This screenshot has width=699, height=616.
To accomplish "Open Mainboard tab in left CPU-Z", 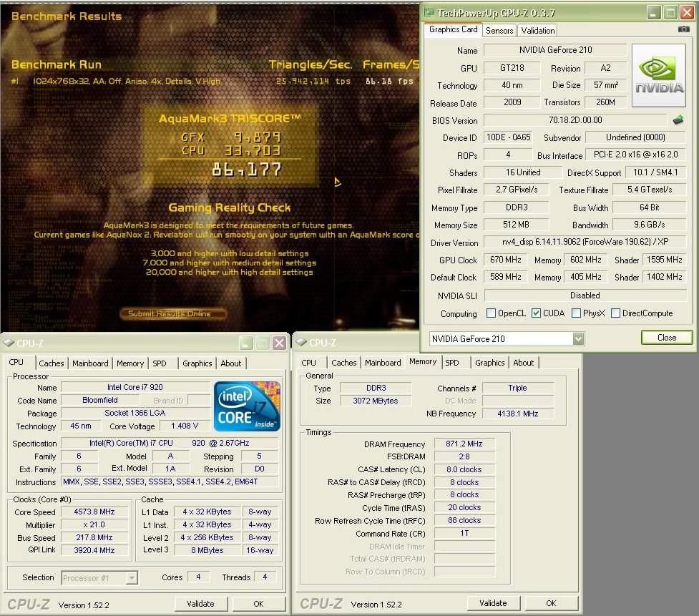I will tap(90, 363).
